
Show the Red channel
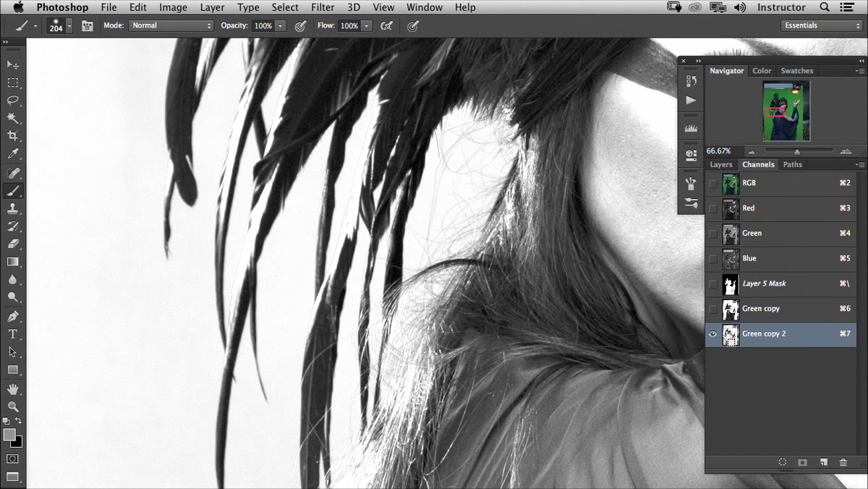click(x=713, y=208)
